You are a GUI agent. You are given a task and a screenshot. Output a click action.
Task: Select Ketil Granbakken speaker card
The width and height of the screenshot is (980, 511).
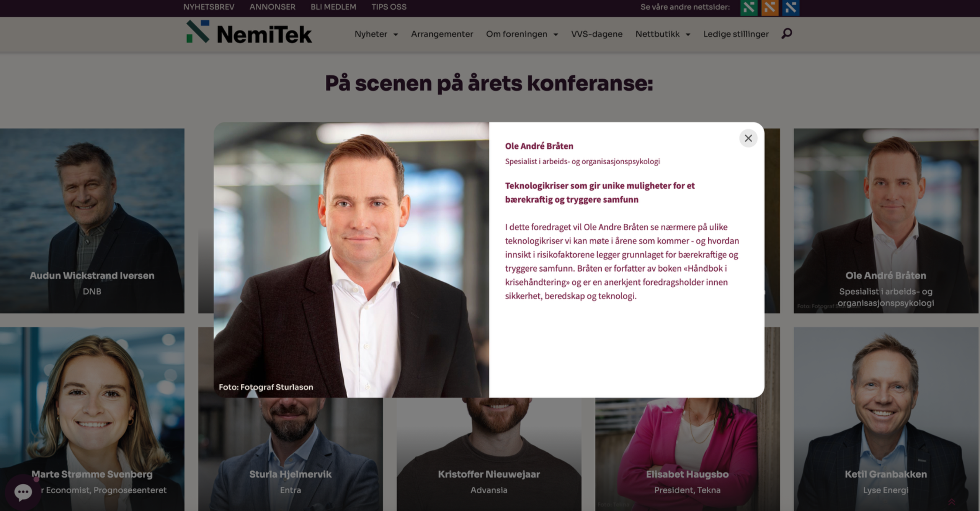point(886,419)
